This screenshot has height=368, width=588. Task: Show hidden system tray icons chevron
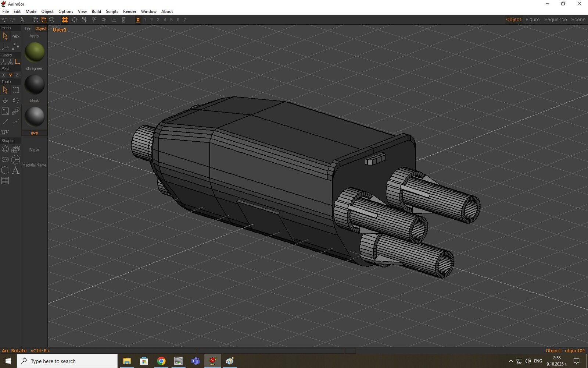pos(511,361)
